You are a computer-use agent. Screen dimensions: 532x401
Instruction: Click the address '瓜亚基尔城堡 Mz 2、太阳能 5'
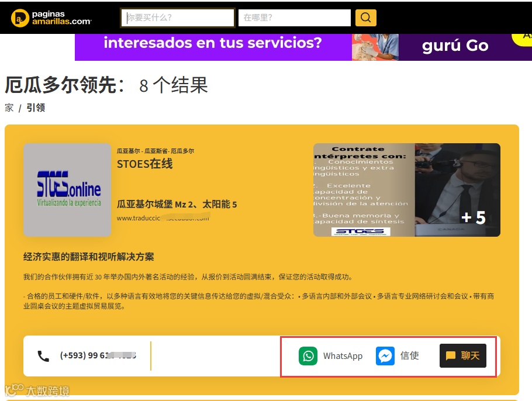click(x=177, y=204)
